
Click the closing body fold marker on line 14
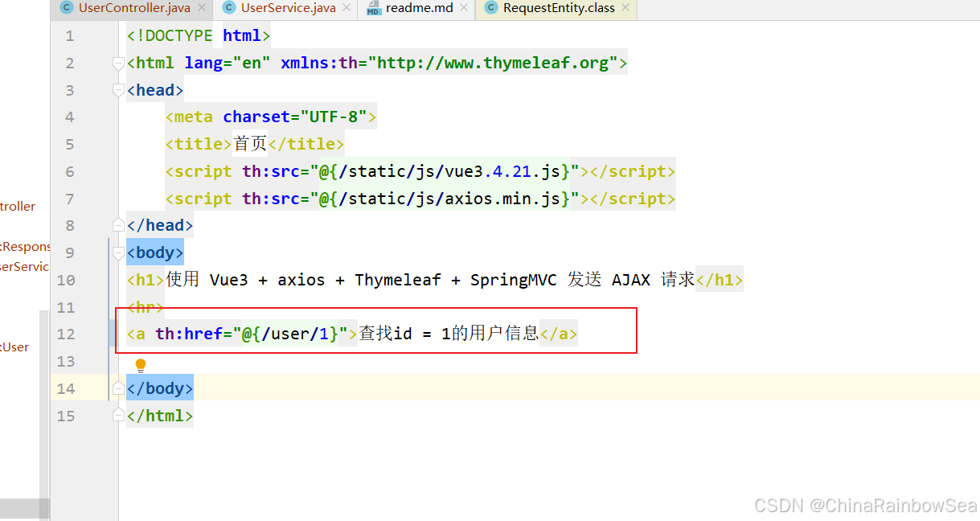coord(119,388)
